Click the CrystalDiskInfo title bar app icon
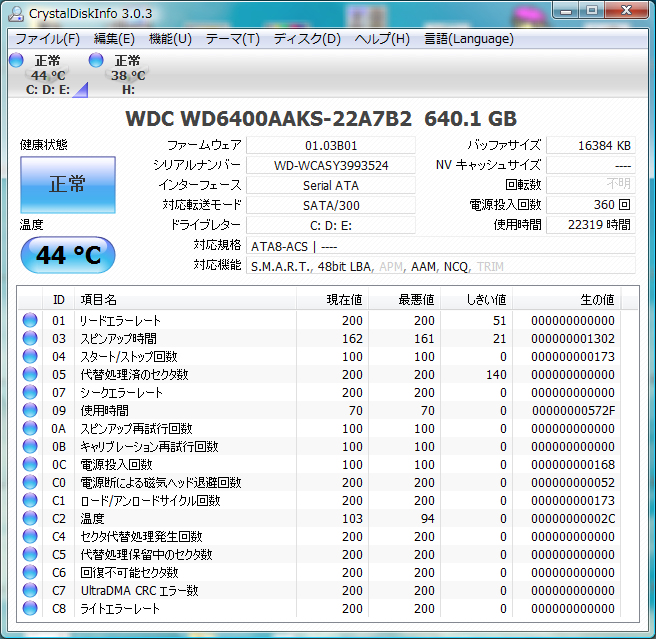656x639 pixels. coord(16,13)
